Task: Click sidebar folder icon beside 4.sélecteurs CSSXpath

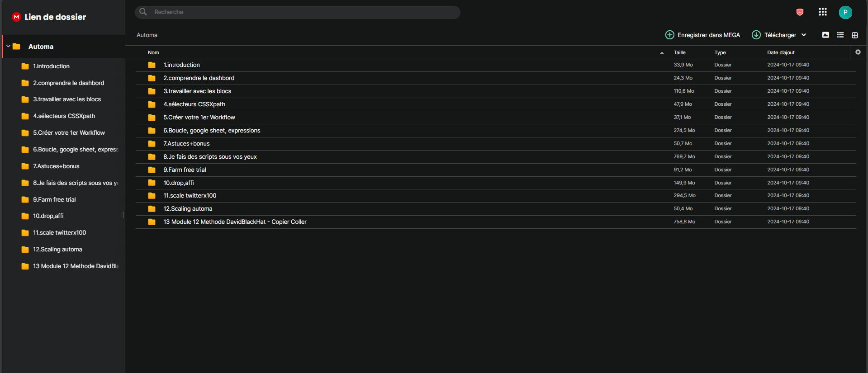Action: click(x=25, y=116)
